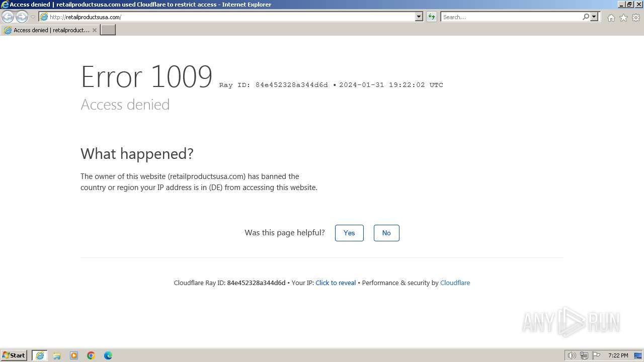Click the 7:22 PM system clock
Viewport: 644px width, 362px height.
618,355
